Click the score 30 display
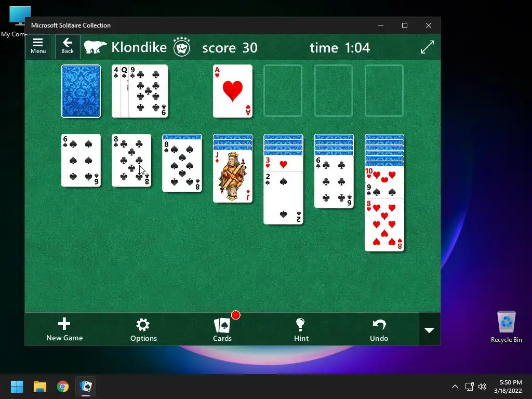Image resolution: width=532 pixels, height=399 pixels. (x=230, y=48)
